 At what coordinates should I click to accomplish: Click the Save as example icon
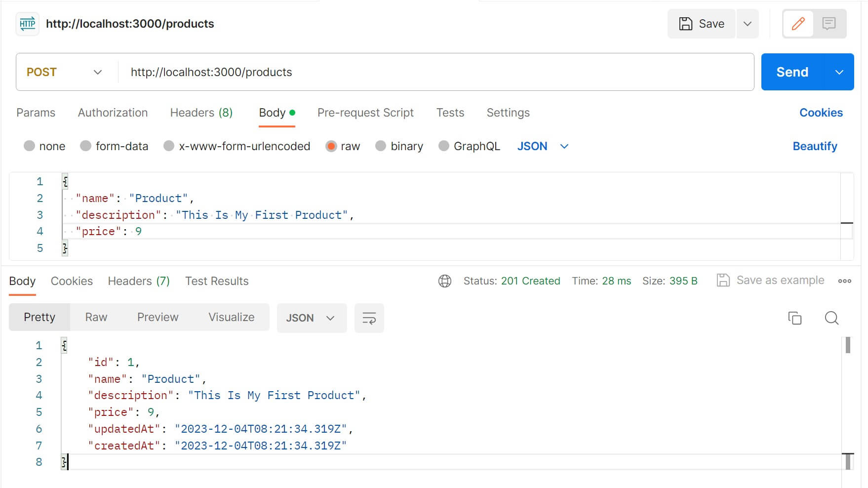pos(723,280)
